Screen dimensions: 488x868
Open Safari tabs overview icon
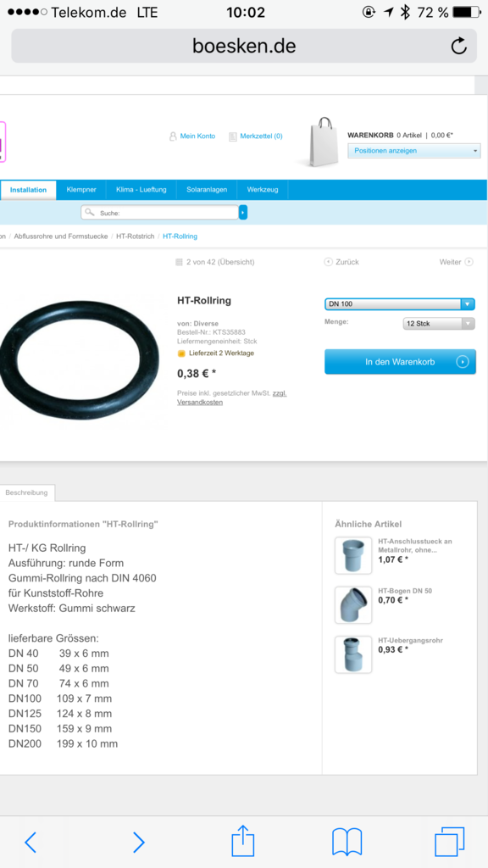pos(449,842)
